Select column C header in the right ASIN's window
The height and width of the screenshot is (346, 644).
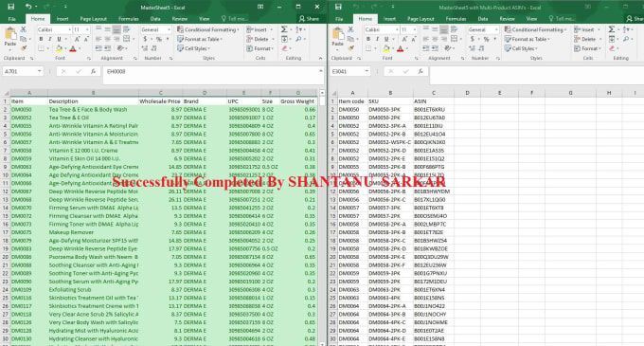click(434, 93)
